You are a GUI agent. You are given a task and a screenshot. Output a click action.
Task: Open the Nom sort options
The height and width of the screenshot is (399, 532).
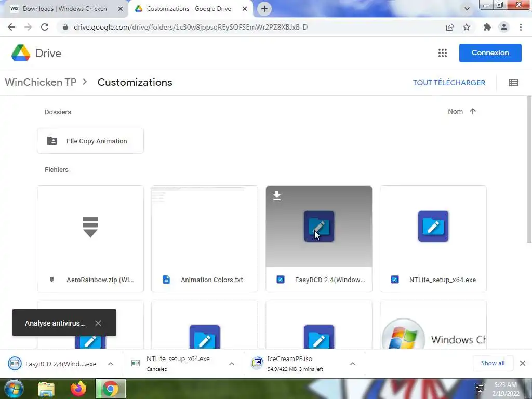[x=455, y=111]
